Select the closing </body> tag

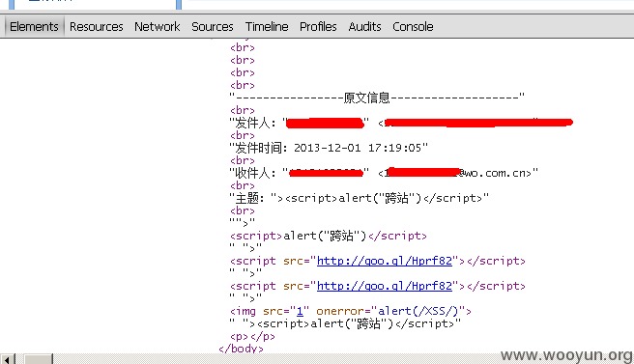pyautogui.click(x=241, y=349)
